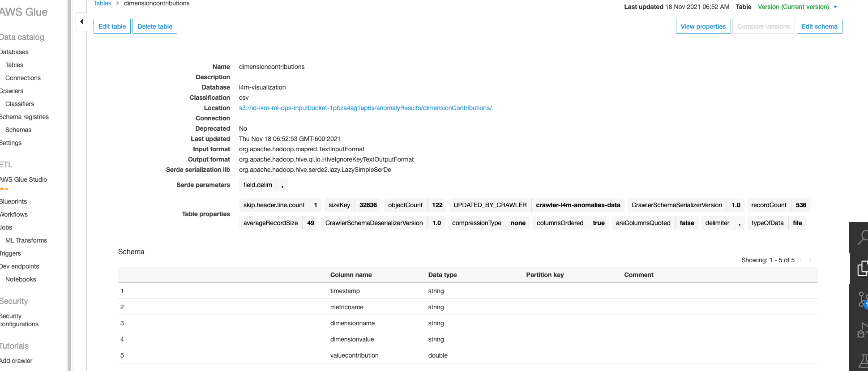Open source control branch icon
This screenshot has width=868, height=371.
tap(863, 299)
